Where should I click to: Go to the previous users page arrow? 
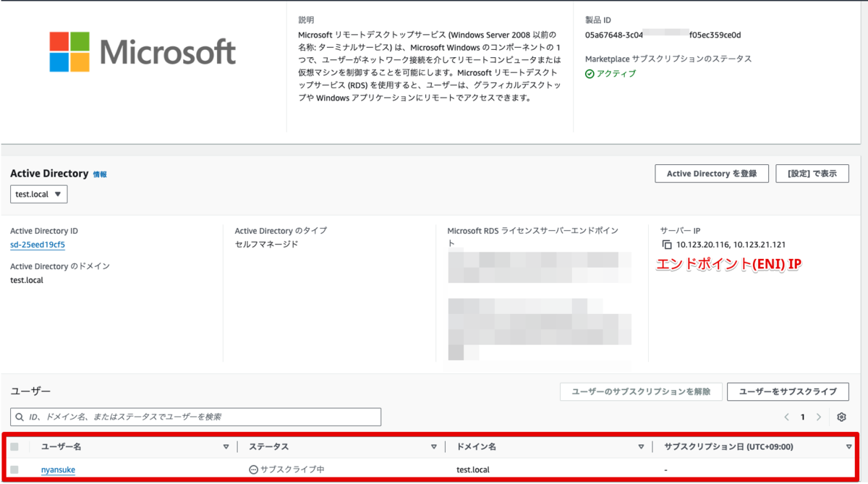[786, 417]
